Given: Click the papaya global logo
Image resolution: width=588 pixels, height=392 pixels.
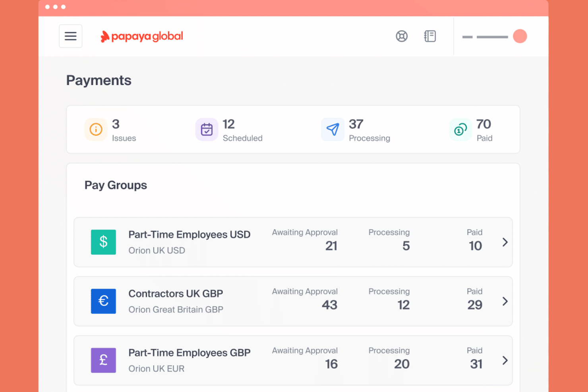Looking at the screenshot, I should point(141,36).
